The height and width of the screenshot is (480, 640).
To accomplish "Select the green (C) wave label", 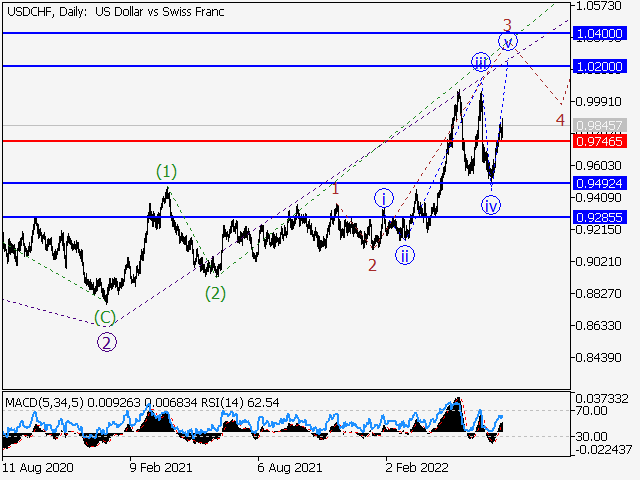I will point(105,317).
